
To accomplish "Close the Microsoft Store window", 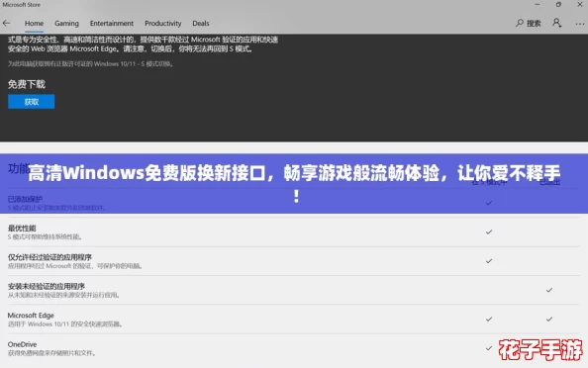I will click(x=579, y=5).
